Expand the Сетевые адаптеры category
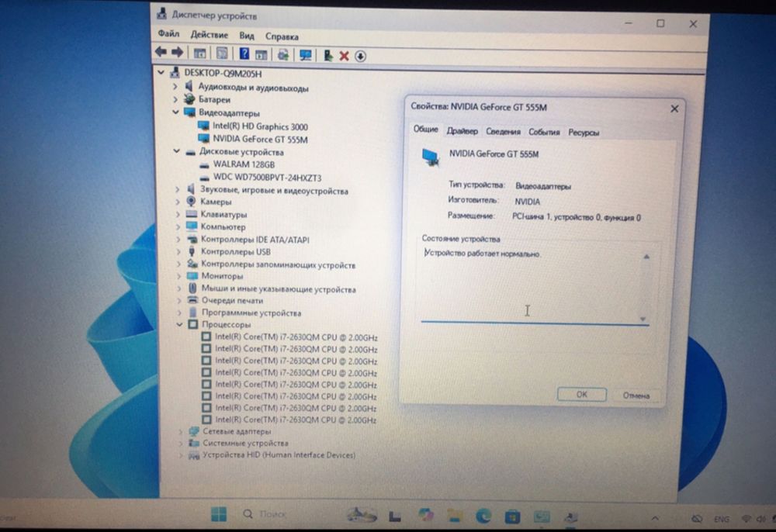 [x=181, y=431]
